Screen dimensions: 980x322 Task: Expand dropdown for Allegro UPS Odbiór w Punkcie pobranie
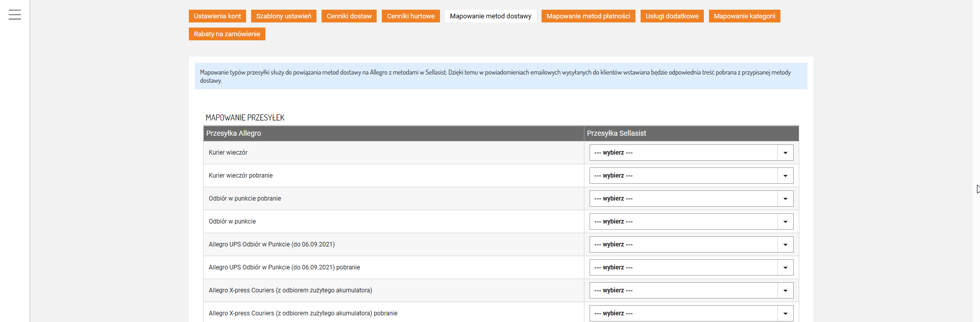(x=692, y=267)
